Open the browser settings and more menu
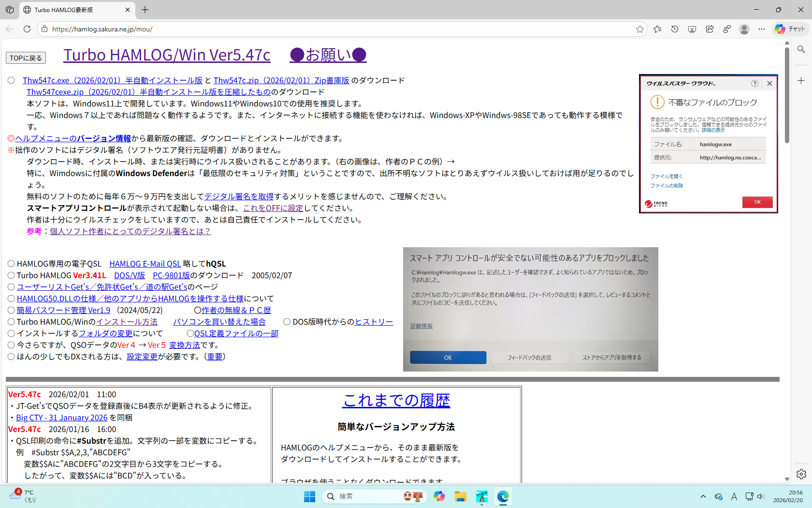Screen dimensions: 812x508 tap(762, 29)
